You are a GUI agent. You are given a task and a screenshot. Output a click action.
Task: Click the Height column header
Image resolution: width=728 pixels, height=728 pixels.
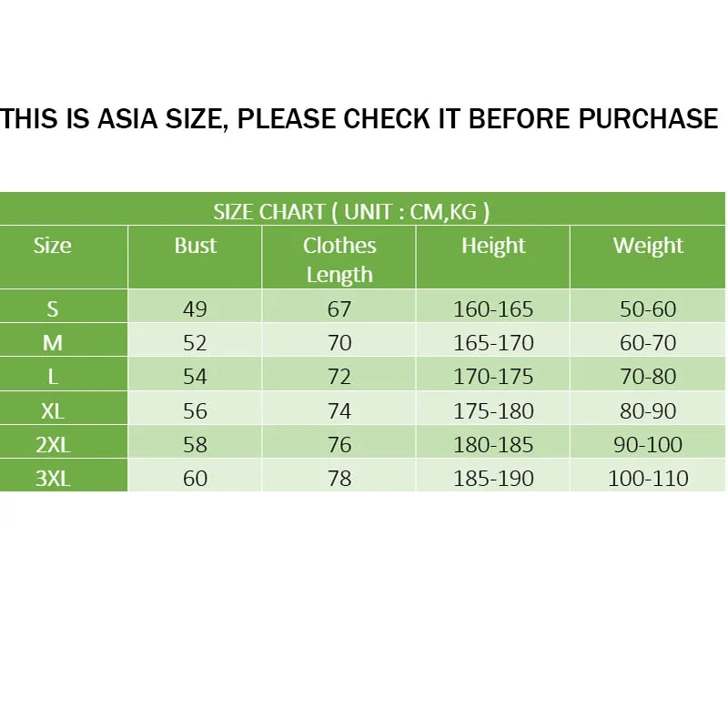pos(493,246)
